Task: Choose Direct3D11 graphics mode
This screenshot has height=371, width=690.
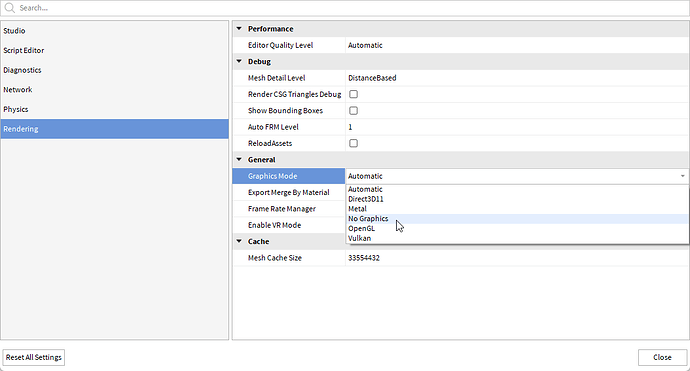Action: pos(517,199)
